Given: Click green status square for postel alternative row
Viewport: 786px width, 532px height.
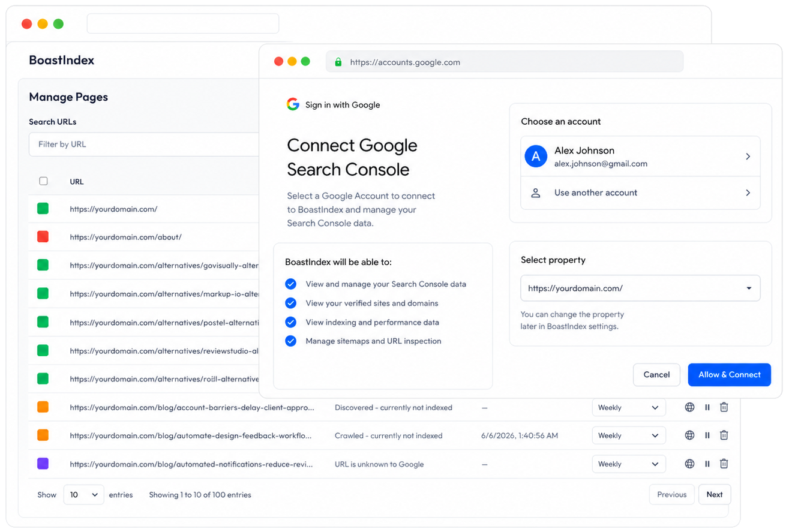Looking at the screenshot, I should [43, 322].
